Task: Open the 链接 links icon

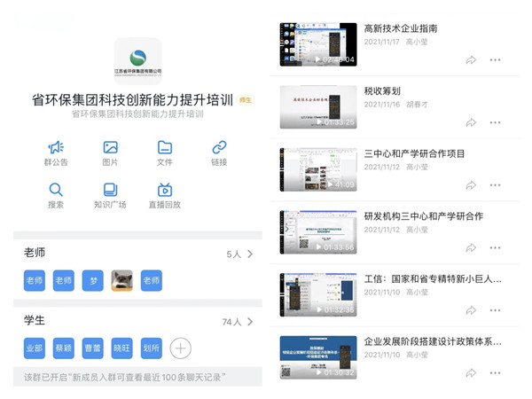Action: tap(219, 148)
